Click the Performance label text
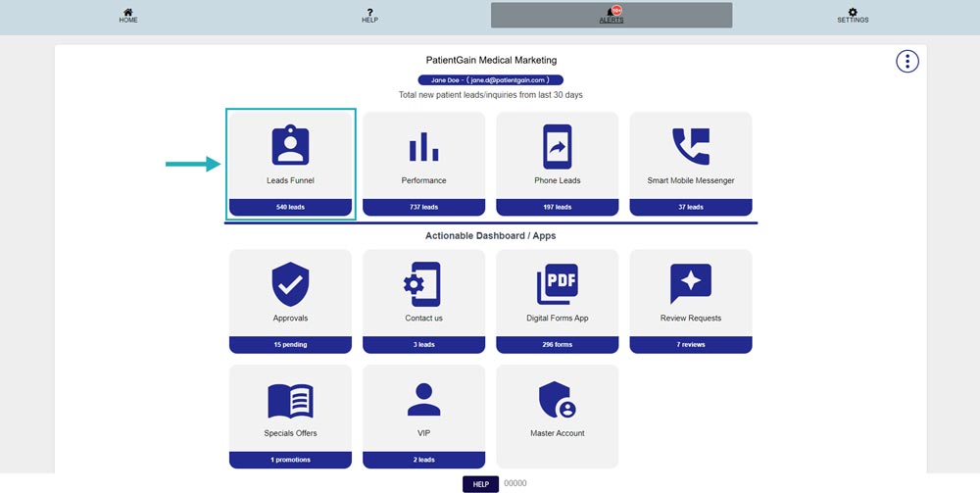The height and width of the screenshot is (493, 980). point(423,180)
